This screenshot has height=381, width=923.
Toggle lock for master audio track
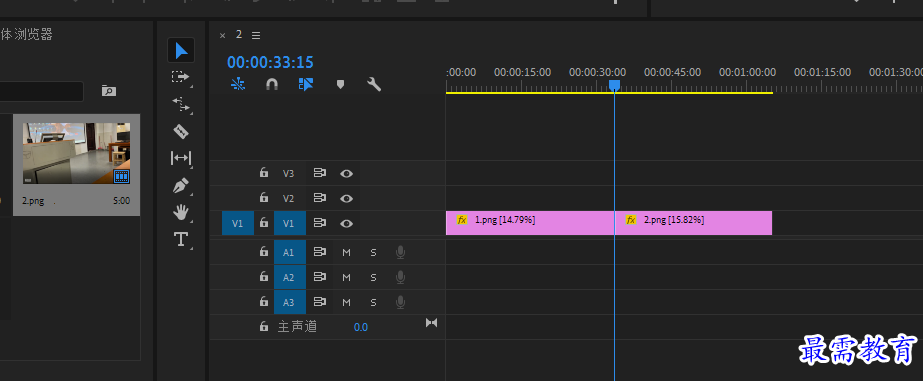(x=264, y=326)
